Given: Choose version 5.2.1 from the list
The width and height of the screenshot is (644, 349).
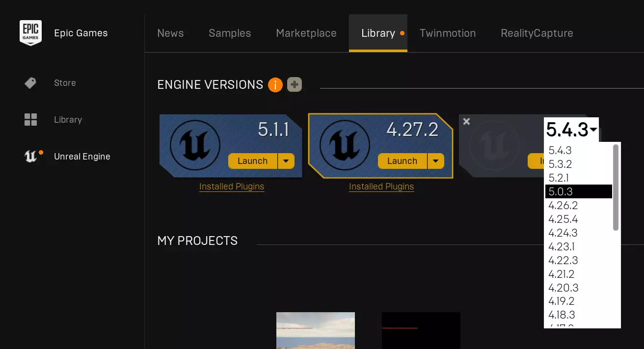Looking at the screenshot, I should click(x=579, y=178).
